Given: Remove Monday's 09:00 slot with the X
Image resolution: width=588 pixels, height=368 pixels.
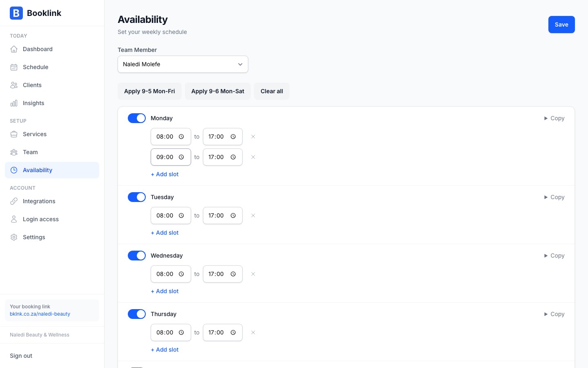Looking at the screenshot, I should tap(253, 157).
